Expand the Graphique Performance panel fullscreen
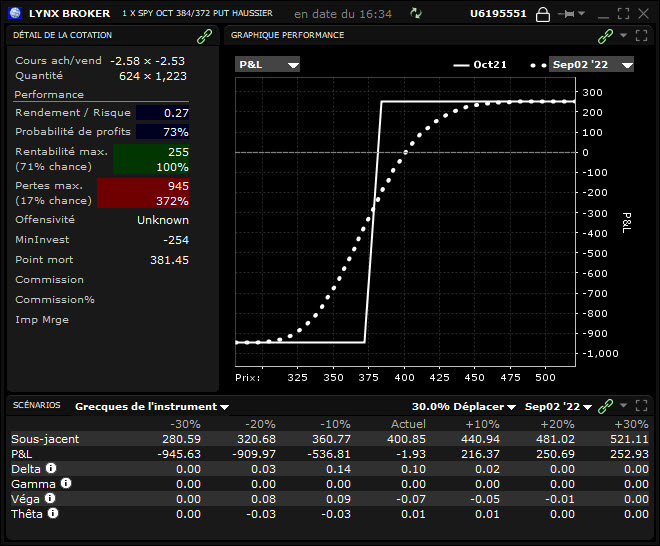This screenshot has width=660, height=546. pyautogui.click(x=641, y=35)
